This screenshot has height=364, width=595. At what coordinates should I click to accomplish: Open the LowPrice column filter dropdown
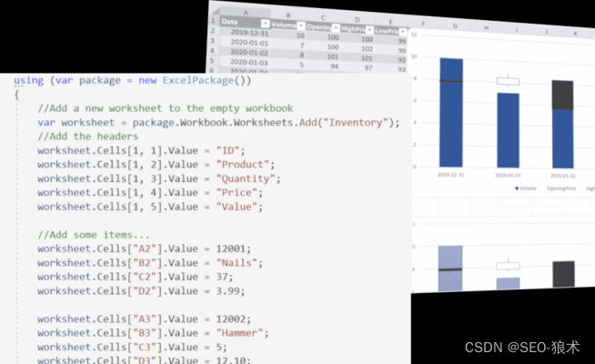(x=403, y=32)
